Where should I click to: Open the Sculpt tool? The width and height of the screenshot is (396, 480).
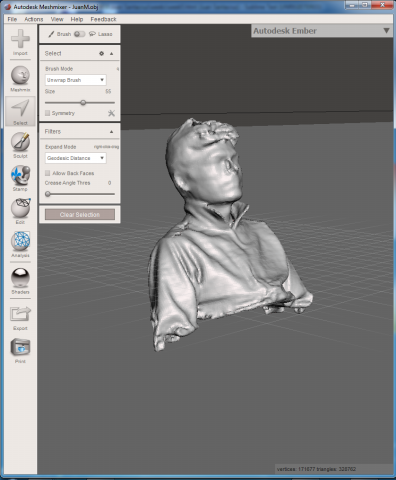point(20,145)
